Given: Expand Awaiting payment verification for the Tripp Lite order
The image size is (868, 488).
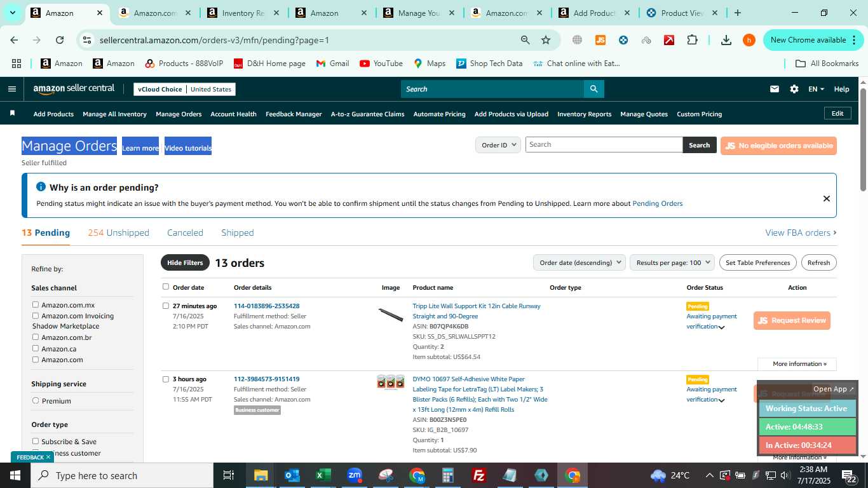Looking at the screenshot, I should (721, 327).
